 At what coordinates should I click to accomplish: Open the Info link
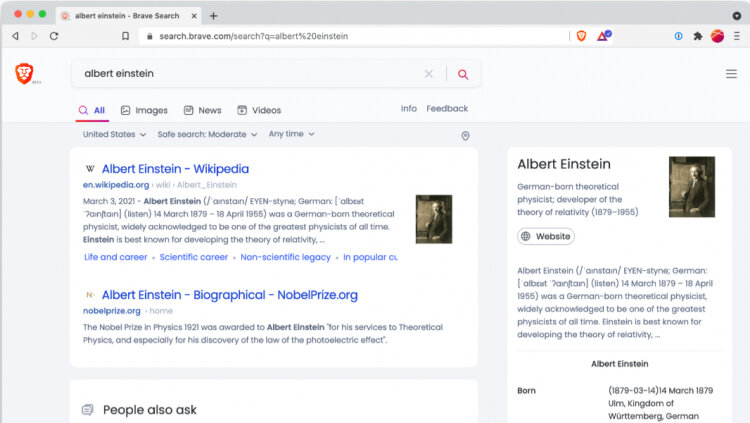click(408, 109)
